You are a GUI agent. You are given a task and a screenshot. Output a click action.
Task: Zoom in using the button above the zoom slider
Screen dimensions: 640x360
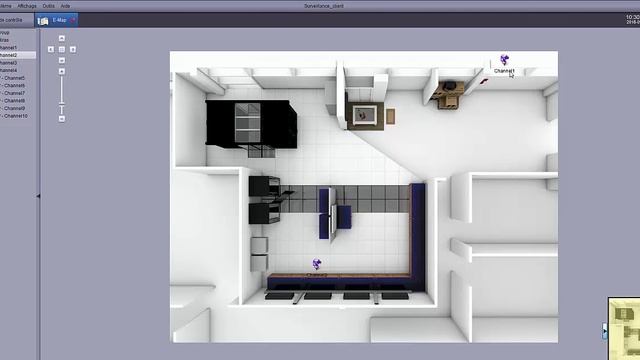point(62,71)
